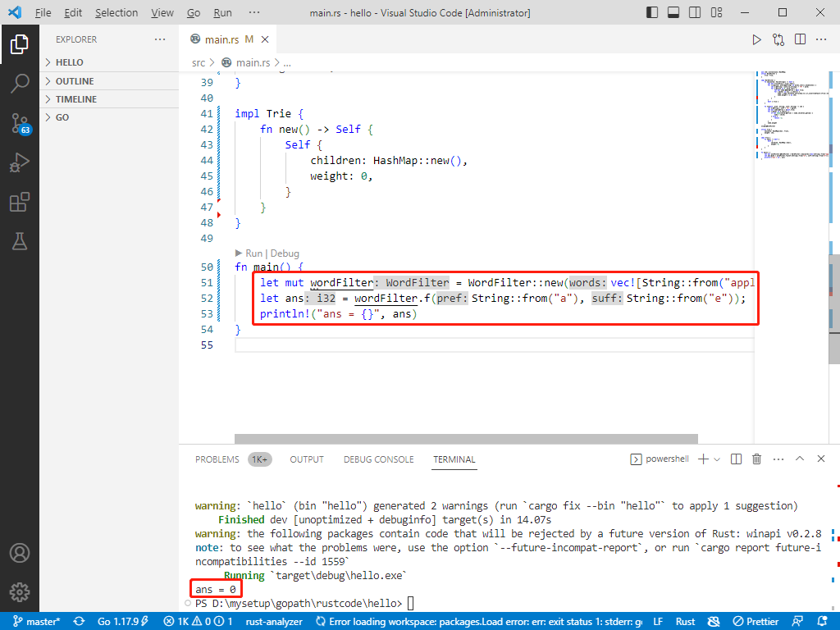The width and height of the screenshot is (840, 630).
Task: Click the Prettier status bar item
Action: pyautogui.click(x=756, y=622)
